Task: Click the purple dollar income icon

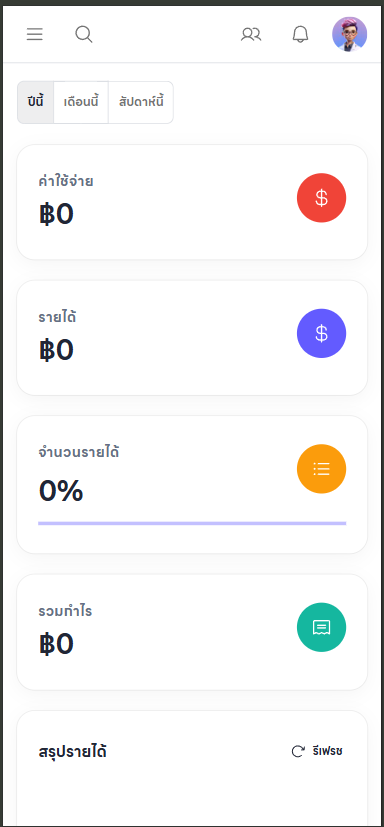Action: [x=321, y=333]
